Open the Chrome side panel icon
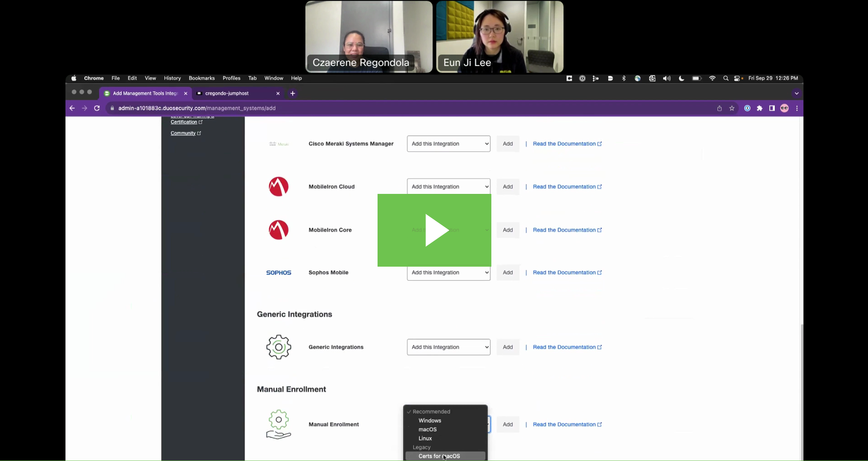The height and width of the screenshot is (461, 868). [x=772, y=108]
